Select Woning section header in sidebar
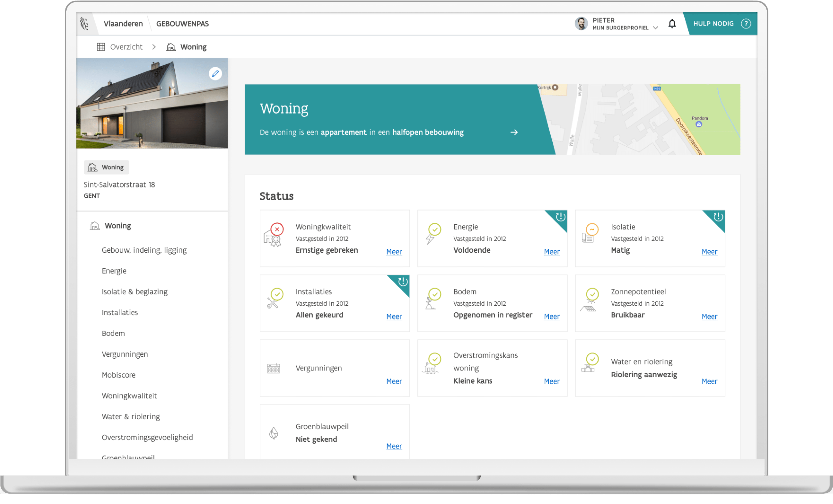833x504 pixels. (118, 226)
